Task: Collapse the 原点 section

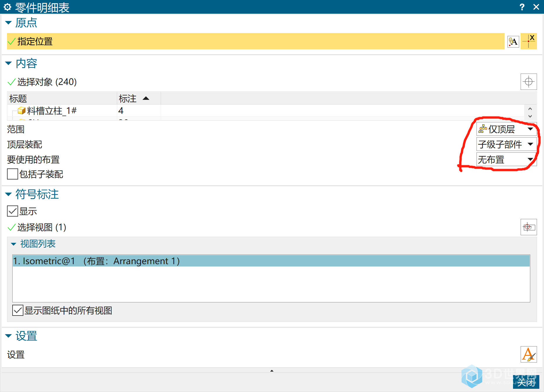Action: click(8, 22)
